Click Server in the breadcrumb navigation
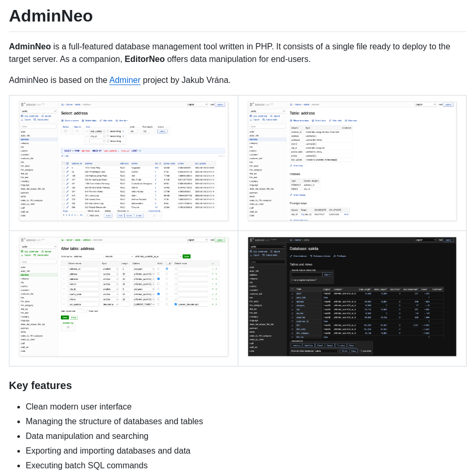 (69, 105)
